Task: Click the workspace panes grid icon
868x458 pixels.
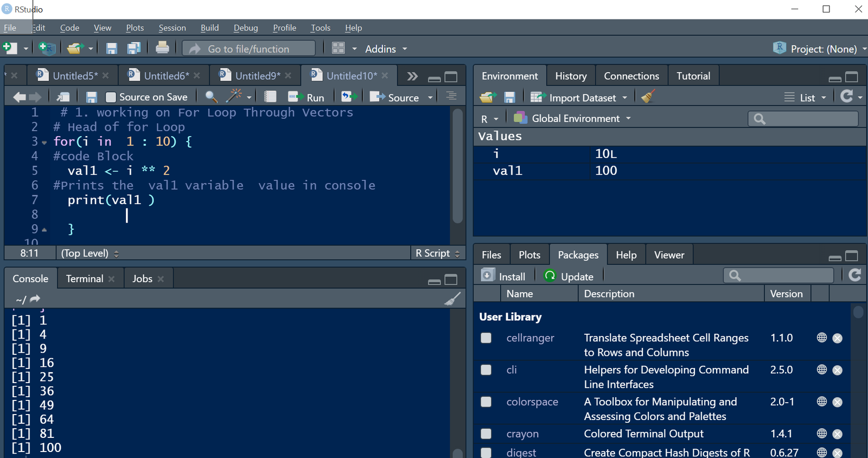Action: (x=339, y=48)
